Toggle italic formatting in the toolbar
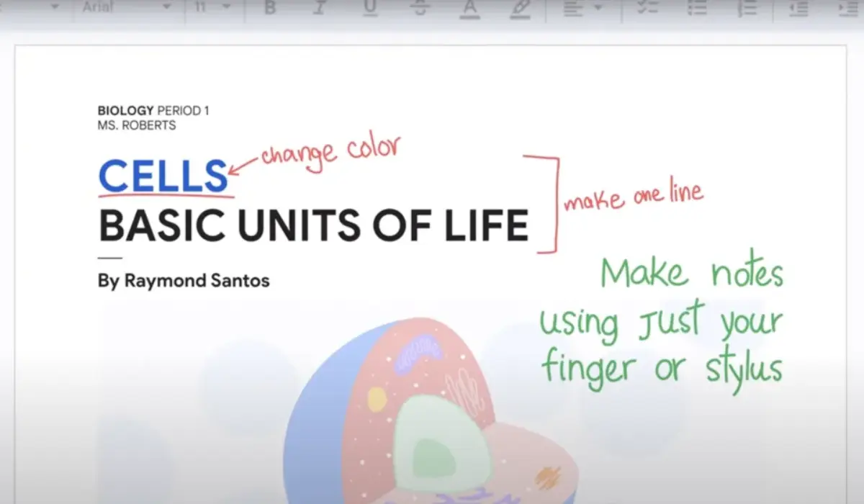This screenshot has width=864, height=504. tap(320, 7)
